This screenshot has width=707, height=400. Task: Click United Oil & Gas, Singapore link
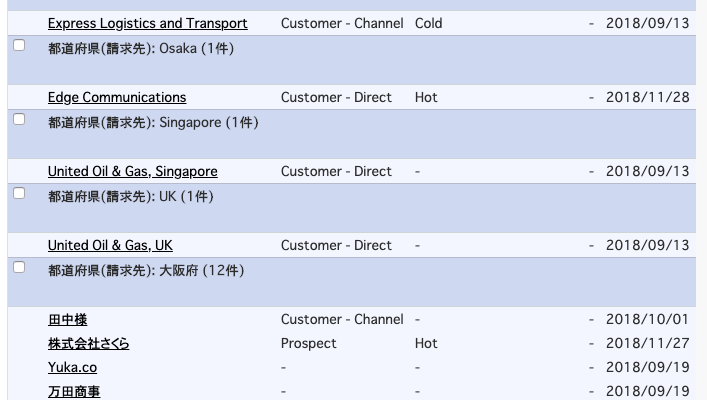point(132,171)
